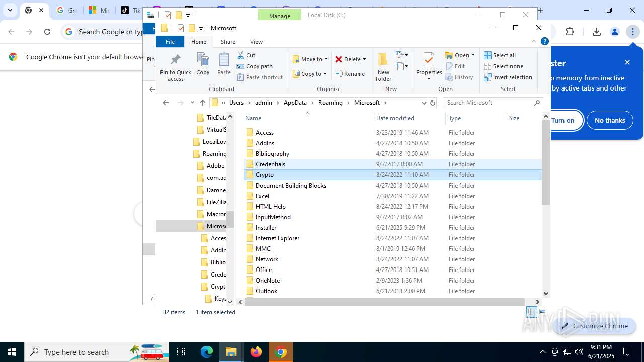The width and height of the screenshot is (644, 362).
Task: Click the file list horizontal scrollbar
Action: click(385, 302)
